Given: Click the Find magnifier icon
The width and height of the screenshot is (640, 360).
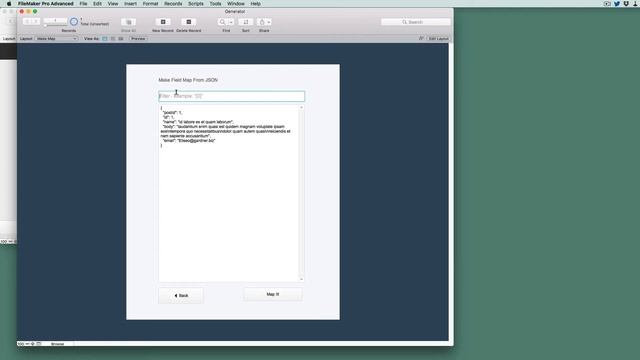Looking at the screenshot, I should [x=222, y=22].
